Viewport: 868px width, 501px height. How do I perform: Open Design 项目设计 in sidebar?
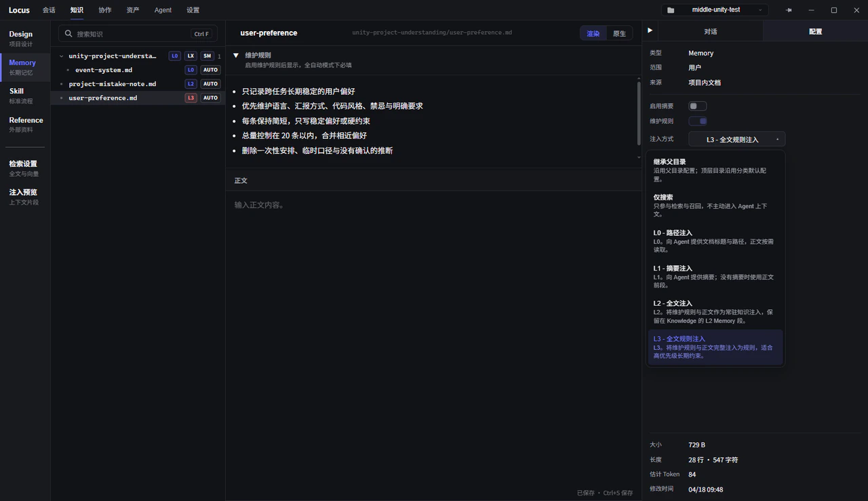coord(26,39)
